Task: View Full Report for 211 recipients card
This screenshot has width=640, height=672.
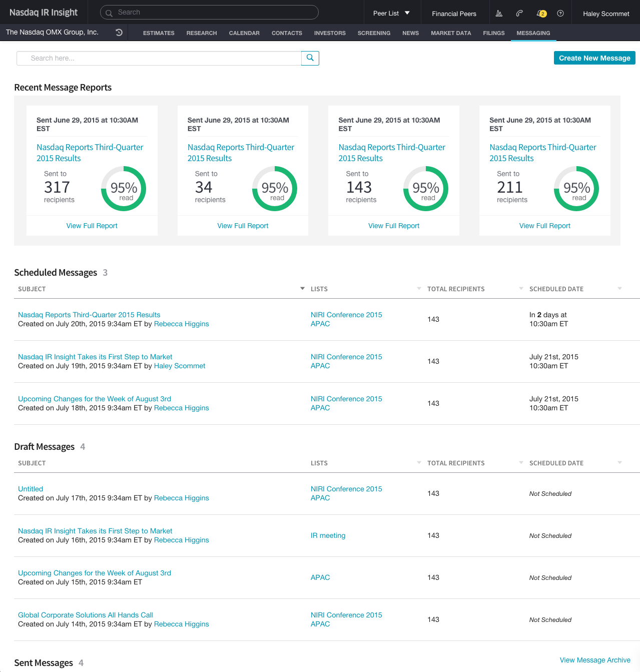Action: (x=545, y=226)
